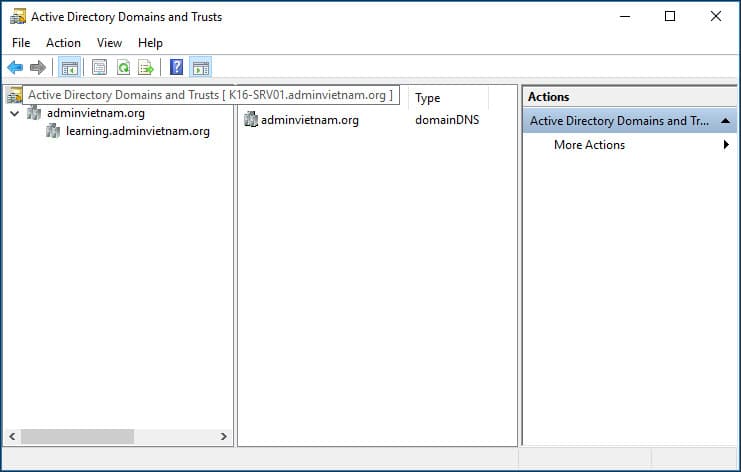Image resolution: width=741 pixels, height=472 pixels.
Task: Minimize the Domains and Trusts window
Action: pos(625,17)
